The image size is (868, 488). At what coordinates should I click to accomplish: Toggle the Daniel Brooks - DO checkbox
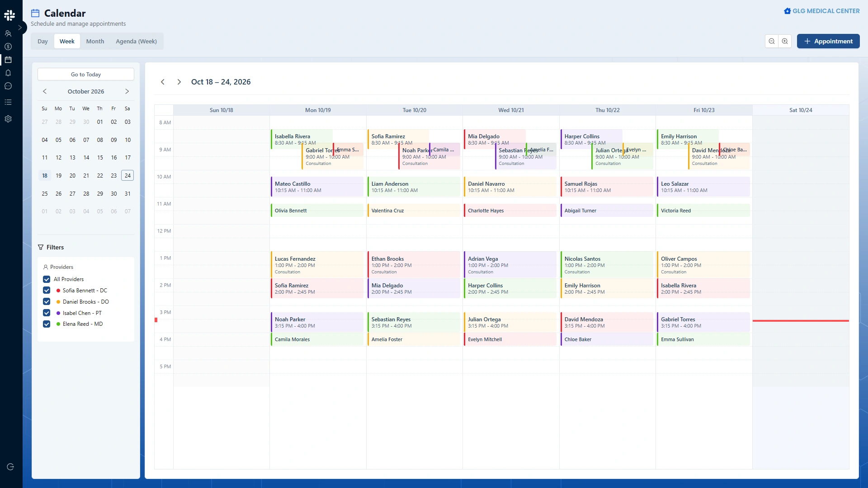click(47, 301)
